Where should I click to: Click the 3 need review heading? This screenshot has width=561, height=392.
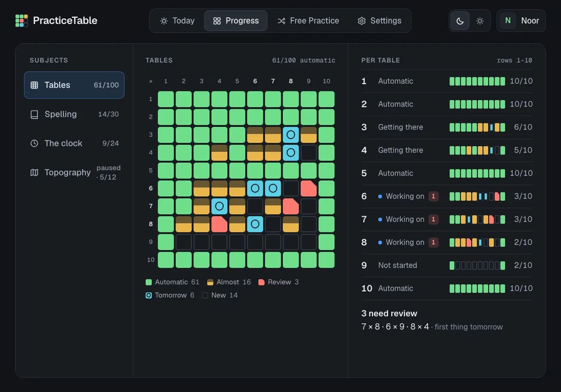[x=389, y=313]
